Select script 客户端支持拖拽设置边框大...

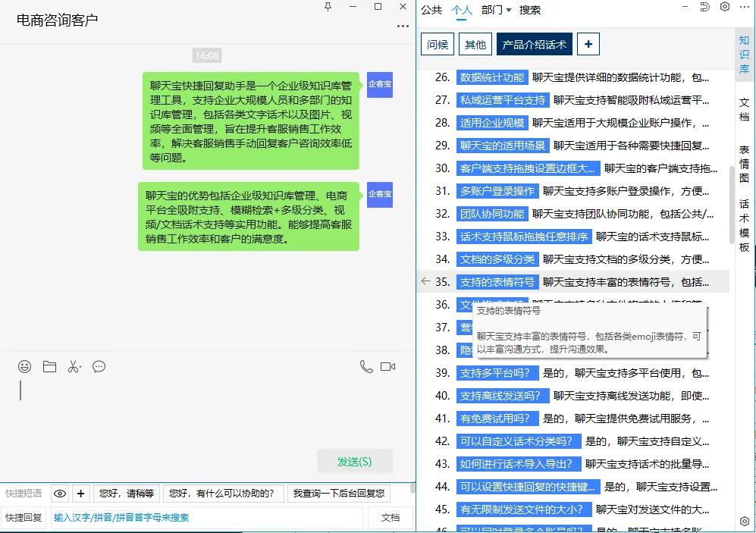[528, 168]
